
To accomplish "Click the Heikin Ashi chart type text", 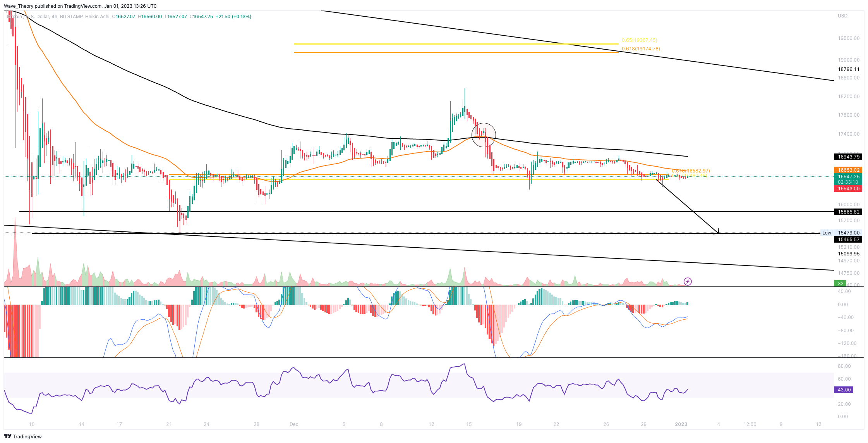I will 97,17.
